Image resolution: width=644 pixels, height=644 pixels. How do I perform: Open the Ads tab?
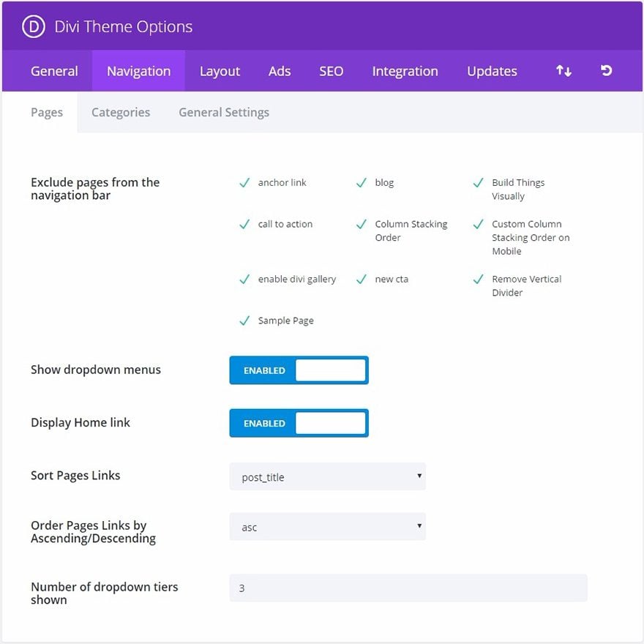(280, 71)
